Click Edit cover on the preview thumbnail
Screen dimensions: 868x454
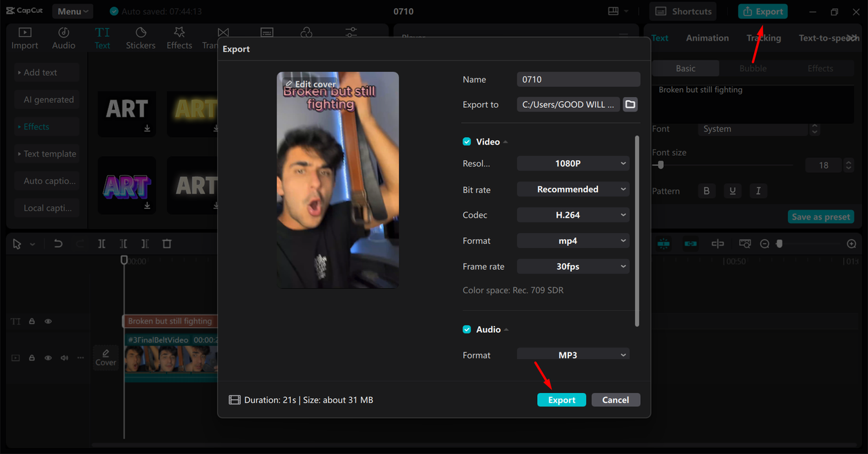pyautogui.click(x=311, y=84)
